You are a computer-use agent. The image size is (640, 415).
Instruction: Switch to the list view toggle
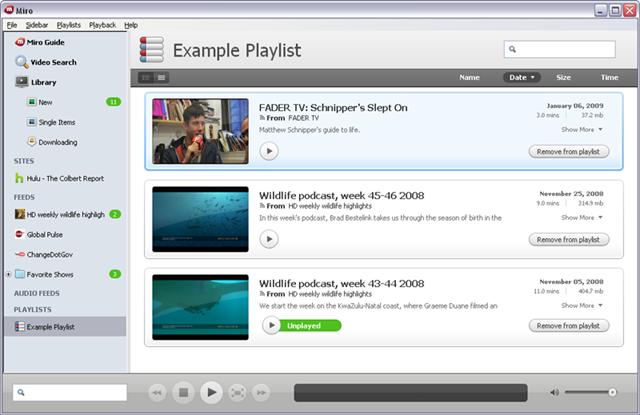(162, 77)
